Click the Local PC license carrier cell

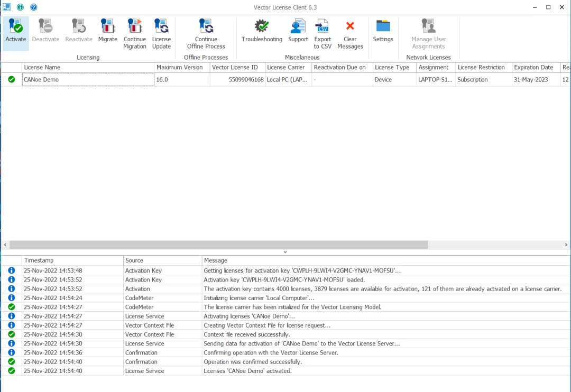pos(288,79)
